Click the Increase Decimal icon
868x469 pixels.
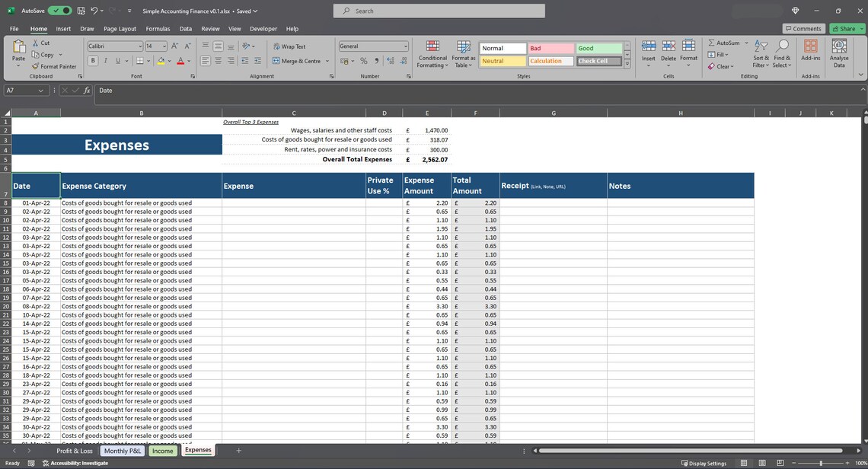point(391,60)
